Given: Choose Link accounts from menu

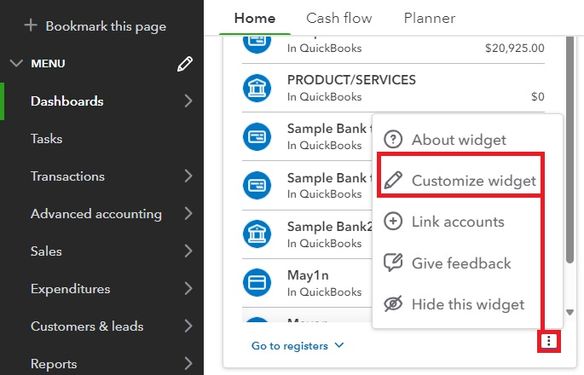Looking at the screenshot, I should pyautogui.click(x=458, y=222).
